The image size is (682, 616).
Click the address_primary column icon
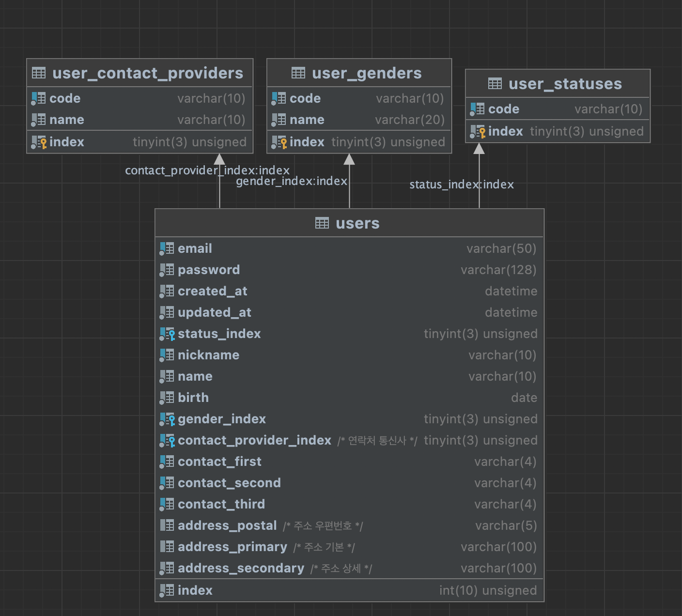click(x=167, y=547)
